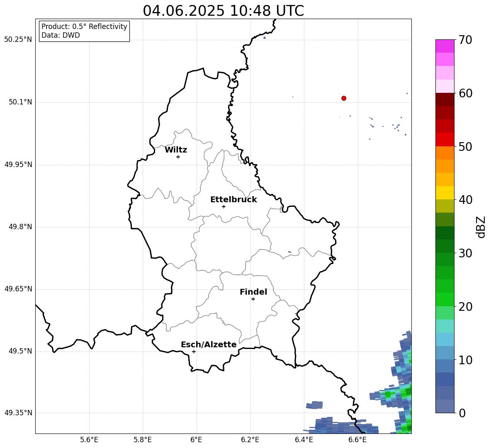The image size is (491, 448).
Task: Click the colorbar tick label 0
Action: [462, 413]
